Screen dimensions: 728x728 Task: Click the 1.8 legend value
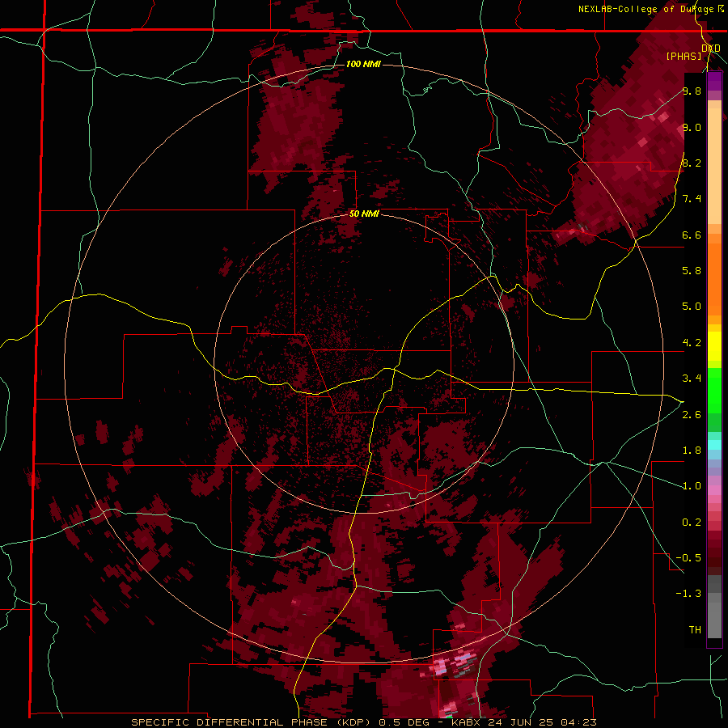pos(692,451)
